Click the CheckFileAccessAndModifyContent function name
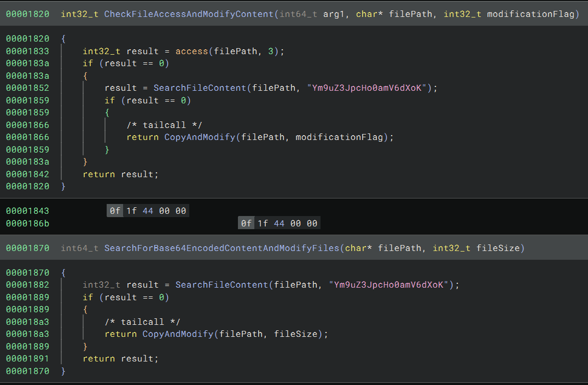The image size is (588, 385). point(189,14)
